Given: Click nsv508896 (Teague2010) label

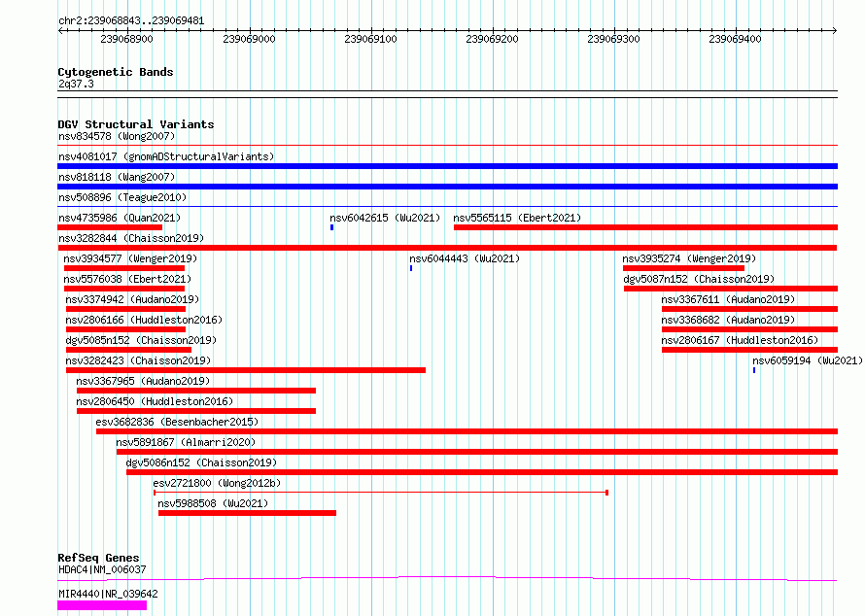Looking at the screenshot, I should 122,197.
